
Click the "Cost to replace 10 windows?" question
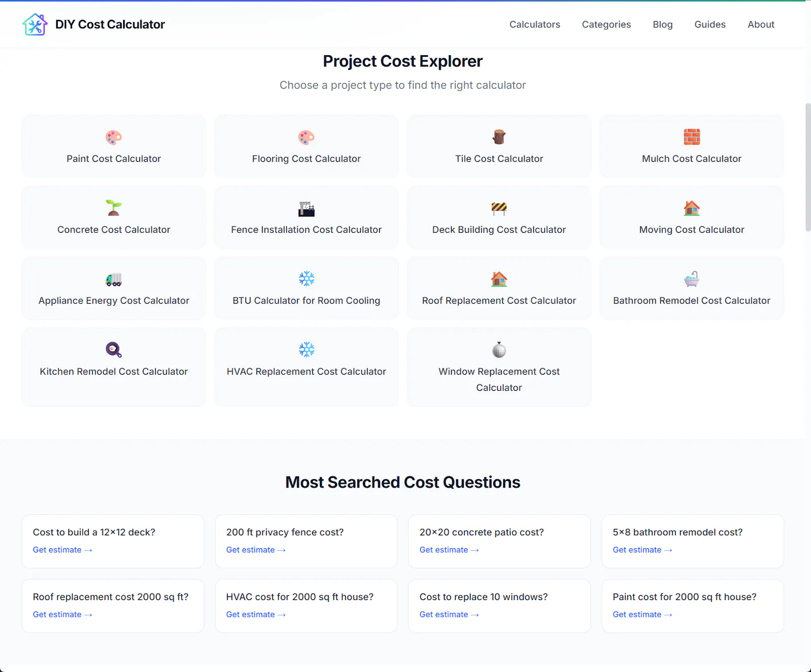click(484, 597)
